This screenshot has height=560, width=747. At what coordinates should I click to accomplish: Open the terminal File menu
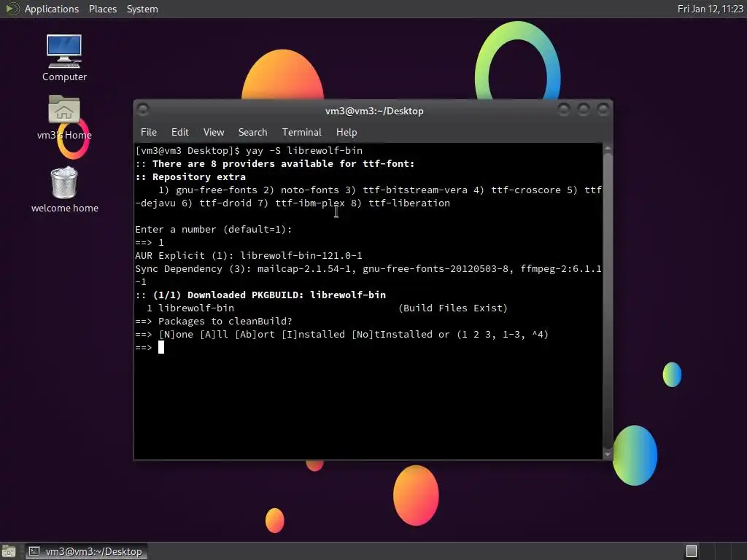tap(149, 133)
